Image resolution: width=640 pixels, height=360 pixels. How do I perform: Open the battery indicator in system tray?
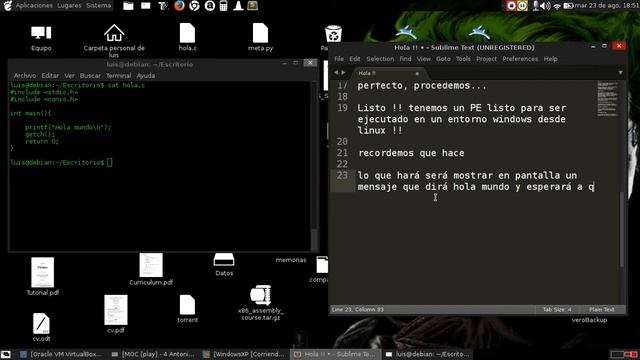(x=568, y=6)
